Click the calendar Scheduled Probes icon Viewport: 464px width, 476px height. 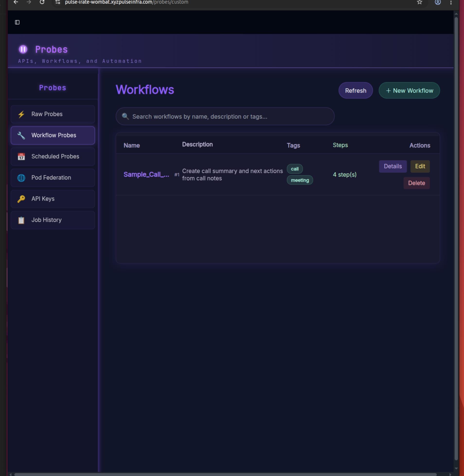[21, 156]
